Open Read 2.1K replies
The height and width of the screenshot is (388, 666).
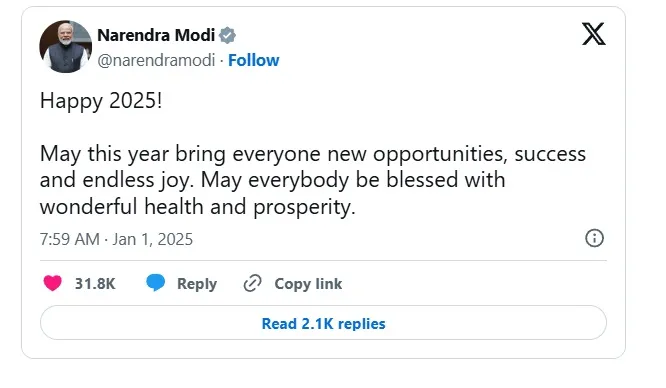[x=323, y=323]
